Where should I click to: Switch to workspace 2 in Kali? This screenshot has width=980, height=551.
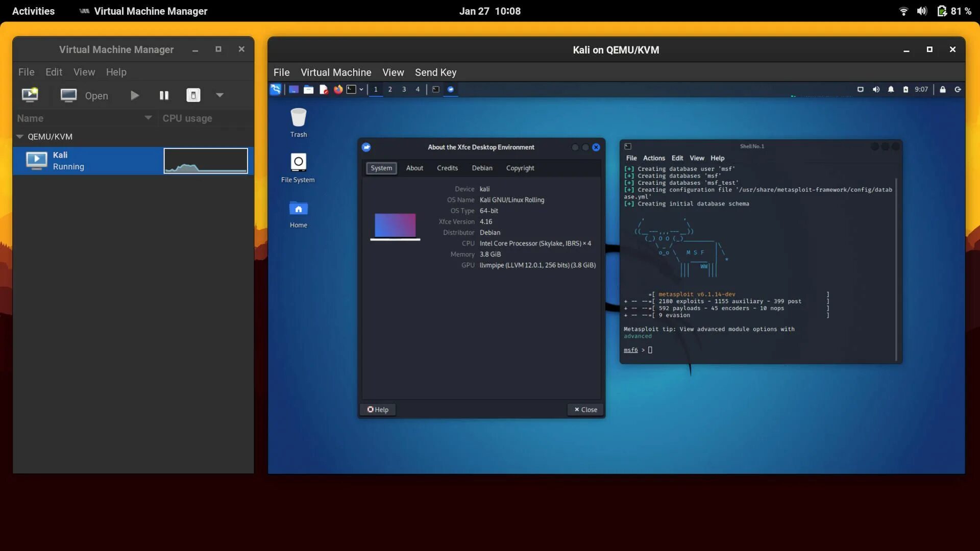point(390,89)
